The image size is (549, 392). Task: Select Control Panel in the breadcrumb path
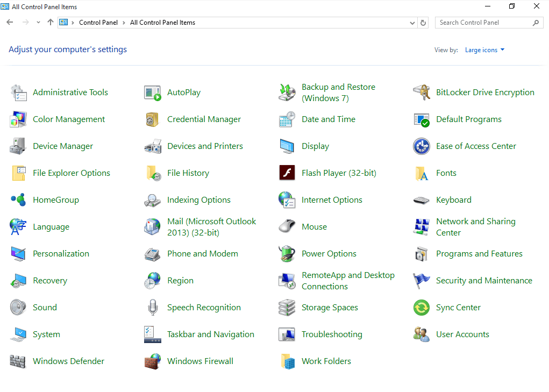click(x=98, y=23)
